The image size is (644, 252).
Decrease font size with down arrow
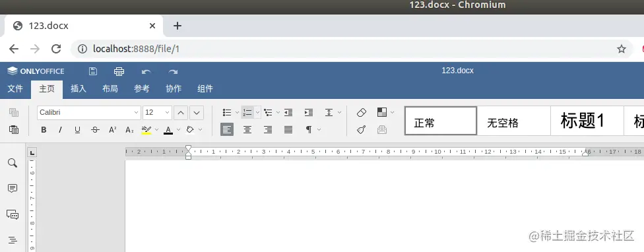(x=197, y=112)
